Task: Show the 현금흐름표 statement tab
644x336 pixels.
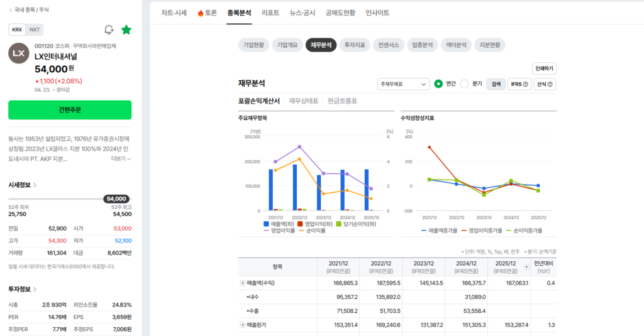Action: point(342,101)
